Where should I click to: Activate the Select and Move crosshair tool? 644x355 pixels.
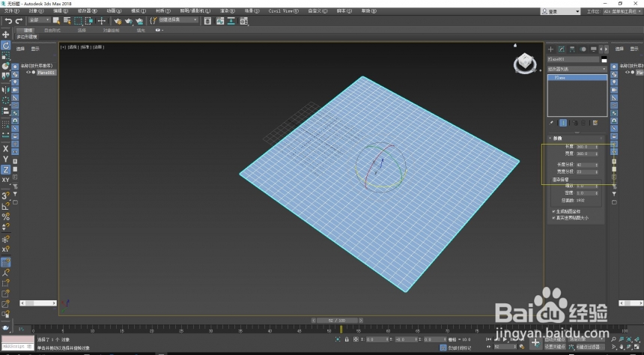[101, 21]
